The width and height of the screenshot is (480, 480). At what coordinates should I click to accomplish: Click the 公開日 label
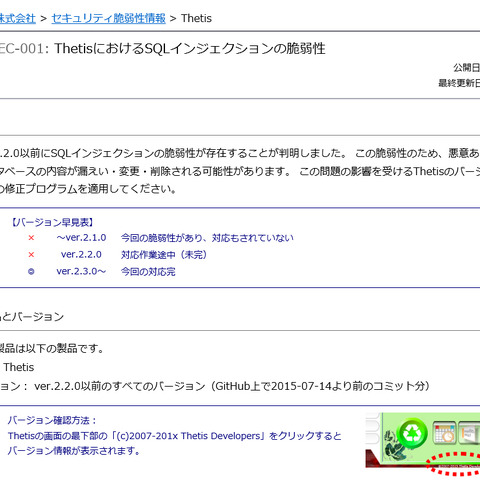[467, 68]
